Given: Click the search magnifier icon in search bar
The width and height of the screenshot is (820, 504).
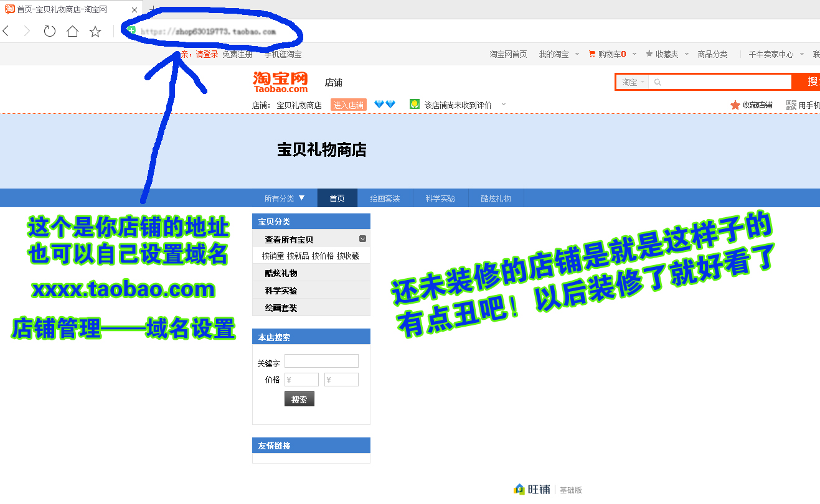Looking at the screenshot, I should pyautogui.click(x=657, y=82).
